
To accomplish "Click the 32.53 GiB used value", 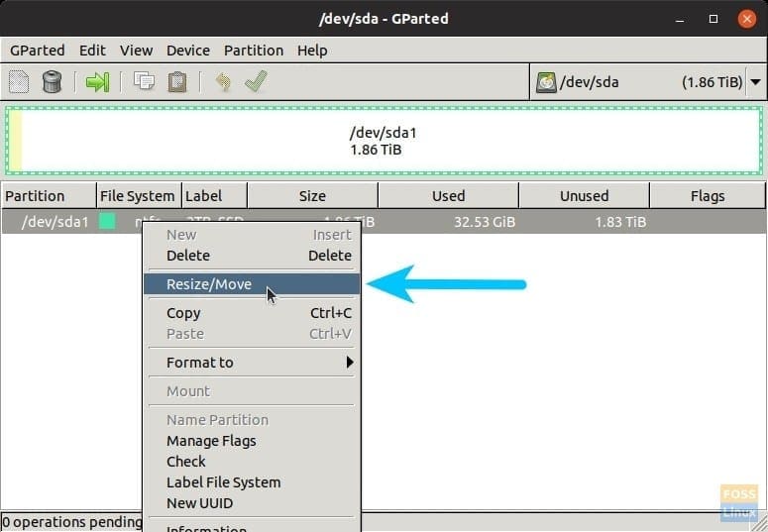I will (x=485, y=222).
